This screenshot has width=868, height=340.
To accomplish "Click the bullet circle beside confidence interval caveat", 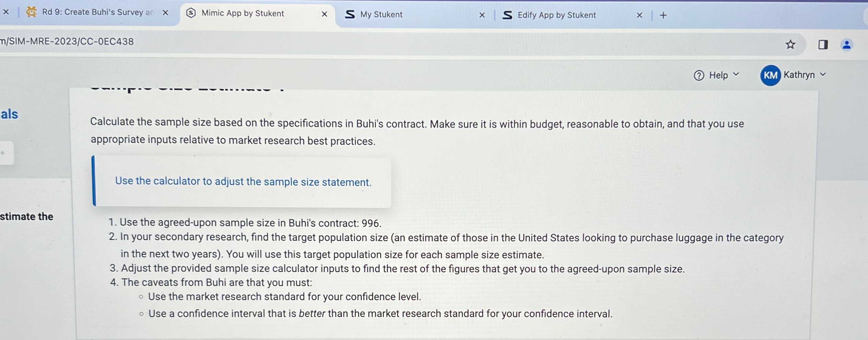I will (x=141, y=314).
